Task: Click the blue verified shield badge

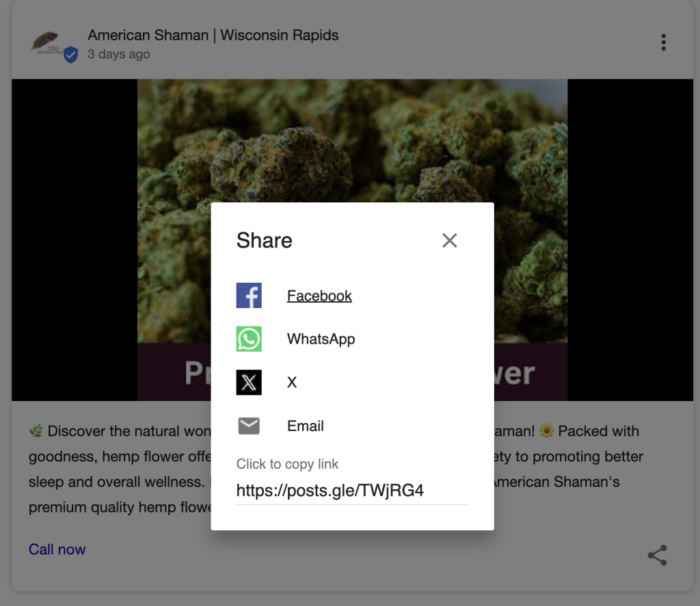Action: (70, 55)
